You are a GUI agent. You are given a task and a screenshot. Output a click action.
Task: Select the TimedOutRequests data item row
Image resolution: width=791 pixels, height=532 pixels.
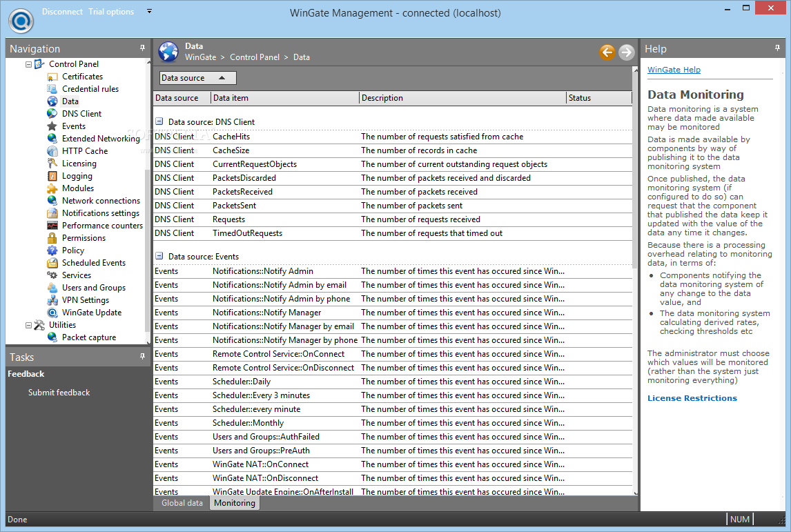click(x=393, y=233)
